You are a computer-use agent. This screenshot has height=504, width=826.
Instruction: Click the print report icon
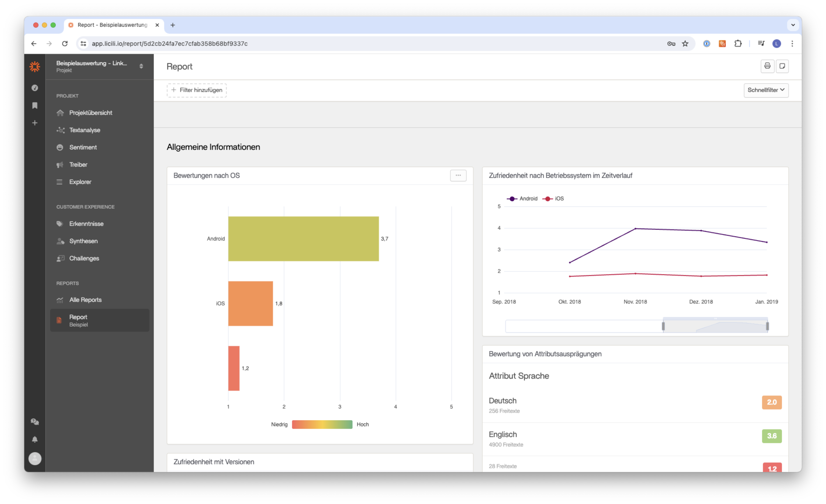(767, 66)
